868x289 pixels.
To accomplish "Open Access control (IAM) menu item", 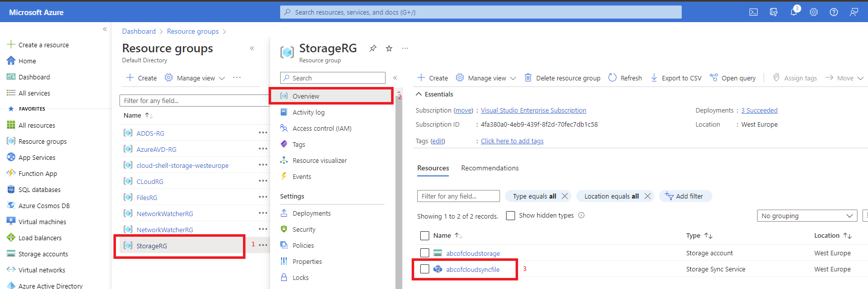I will pos(322,128).
